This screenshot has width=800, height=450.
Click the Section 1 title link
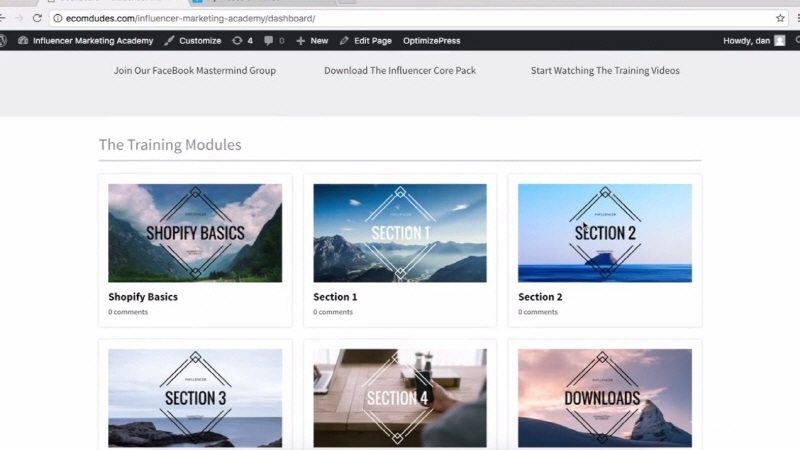(x=335, y=297)
